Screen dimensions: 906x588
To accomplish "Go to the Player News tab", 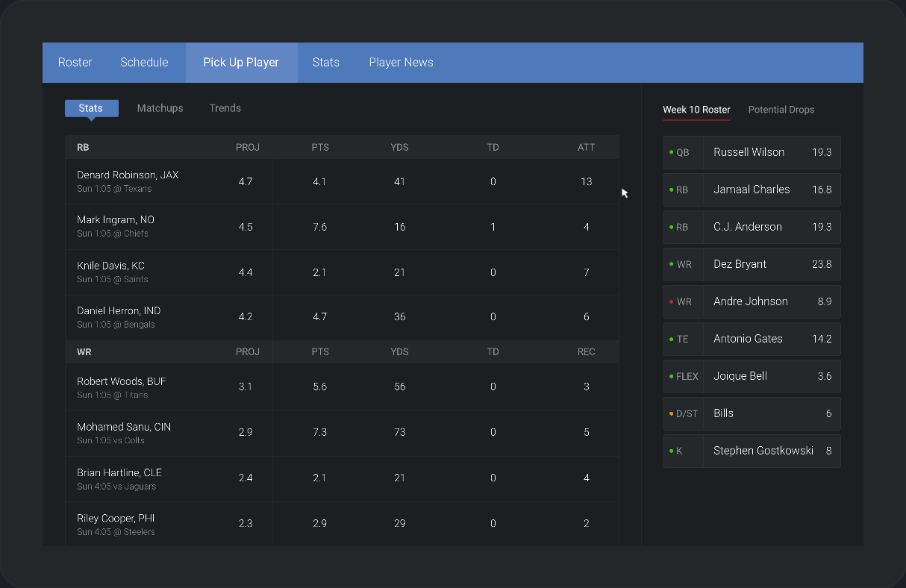I will tap(401, 63).
